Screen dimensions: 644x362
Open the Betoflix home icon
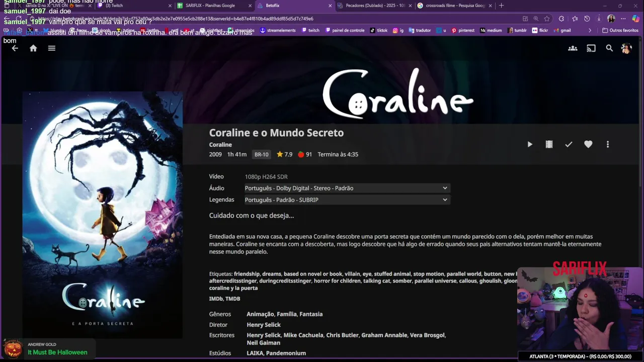click(x=33, y=48)
